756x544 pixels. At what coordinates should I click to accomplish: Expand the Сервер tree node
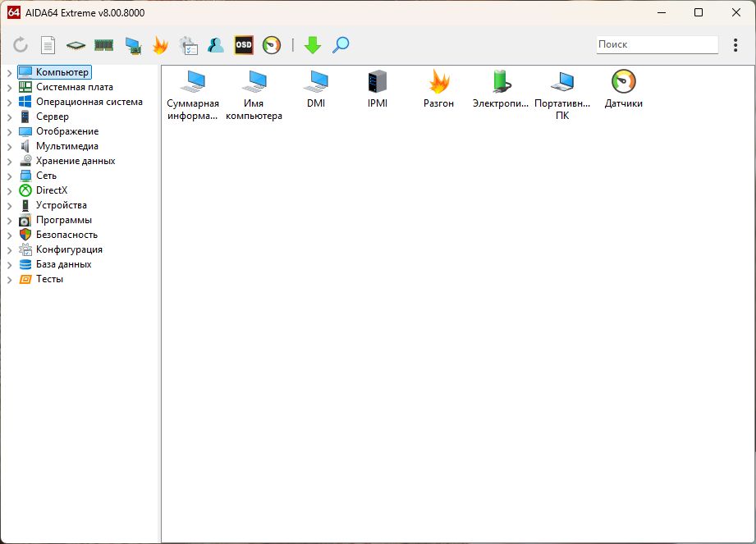pyautogui.click(x=9, y=117)
